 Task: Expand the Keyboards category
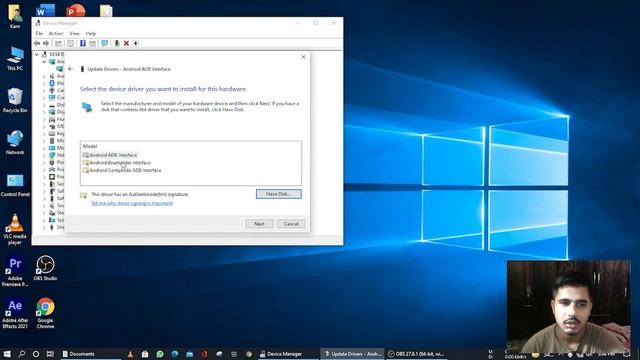pyautogui.click(x=44, y=133)
